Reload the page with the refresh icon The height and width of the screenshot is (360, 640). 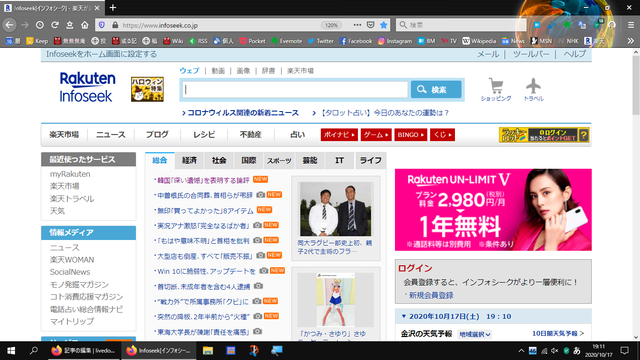(55, 25)
